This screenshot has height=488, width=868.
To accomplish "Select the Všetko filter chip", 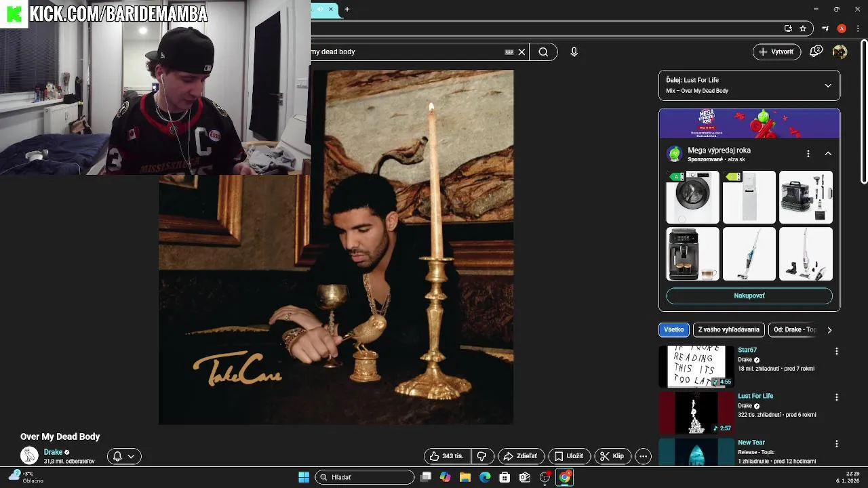I will 674,329.
